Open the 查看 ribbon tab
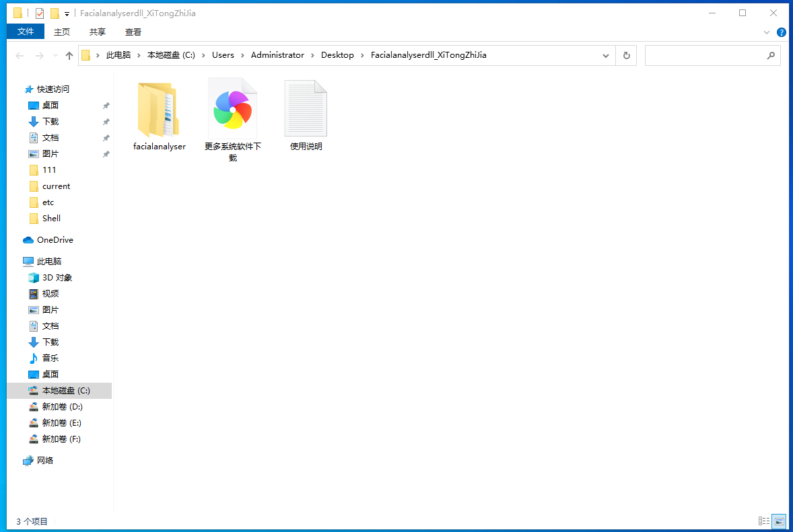This screenshot has height=532, width=793. (133, 32)
